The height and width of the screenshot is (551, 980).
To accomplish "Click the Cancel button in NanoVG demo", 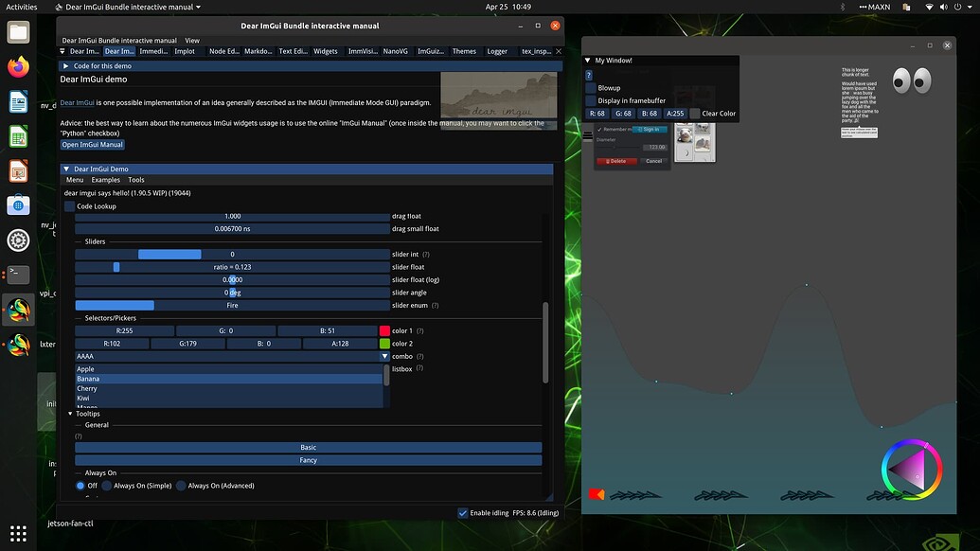I will tap(653, 161).
